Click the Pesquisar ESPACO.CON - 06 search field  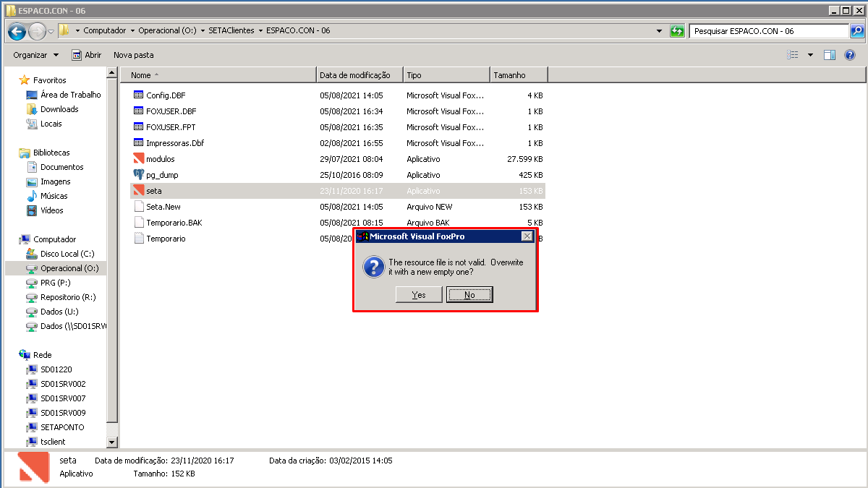point(769,31)
